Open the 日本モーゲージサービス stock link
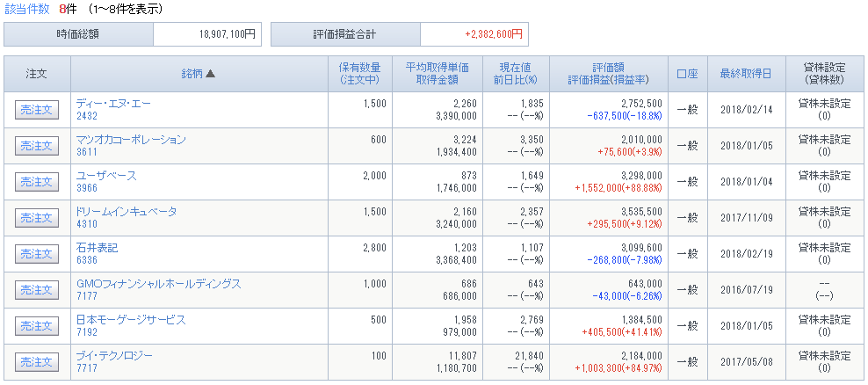Viewport: 868px width, 385px height. [x=131, y=320]
